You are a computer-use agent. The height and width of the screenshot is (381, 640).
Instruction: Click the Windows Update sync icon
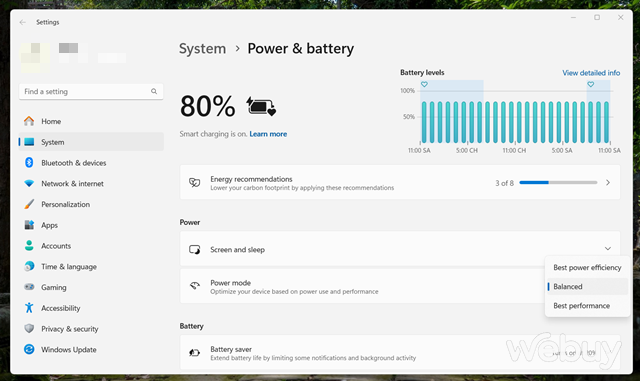pyautogui.click(x=29, y=349)
